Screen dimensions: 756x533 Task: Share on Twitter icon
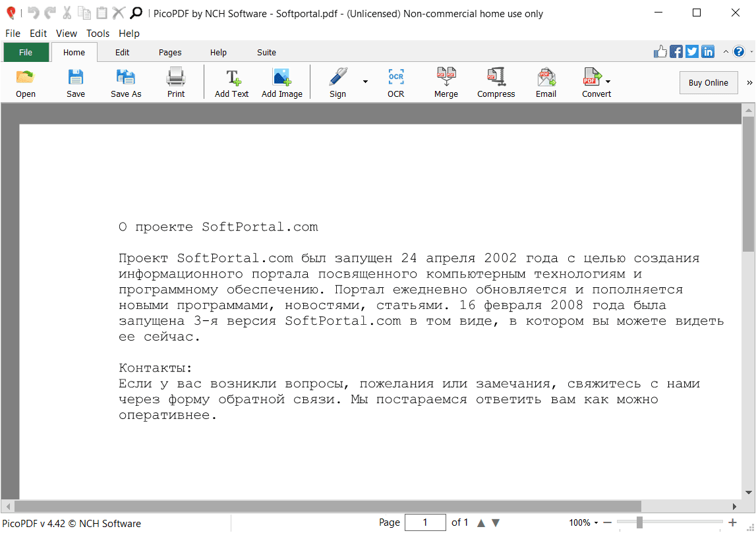click(x=692, y=51)
